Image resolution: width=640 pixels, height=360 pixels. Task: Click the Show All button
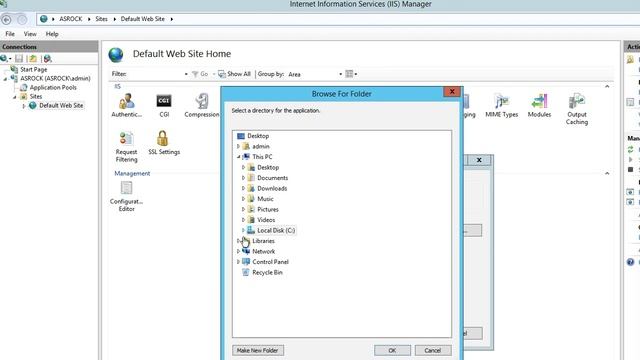[x=234, y=74]
